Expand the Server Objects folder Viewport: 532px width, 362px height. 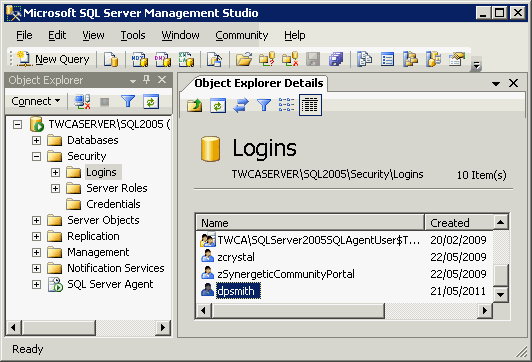click(x=36, y=221)
